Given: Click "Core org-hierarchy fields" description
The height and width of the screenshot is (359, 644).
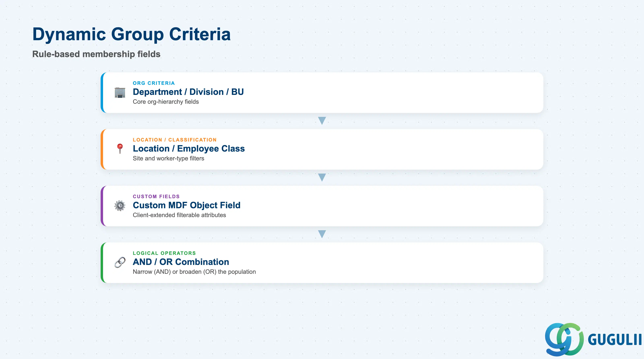Looking at the screenshot, I should pyautogui.click(x=166, y=102).
